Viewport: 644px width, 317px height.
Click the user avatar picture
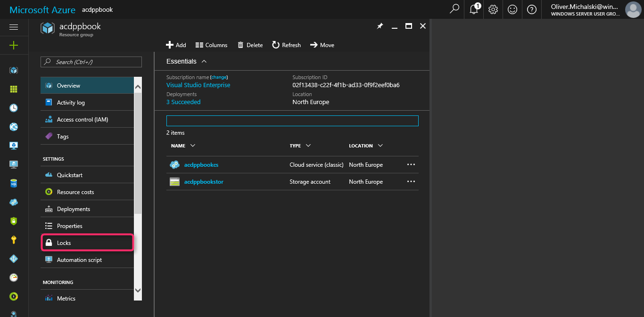(x=632, y=9)
